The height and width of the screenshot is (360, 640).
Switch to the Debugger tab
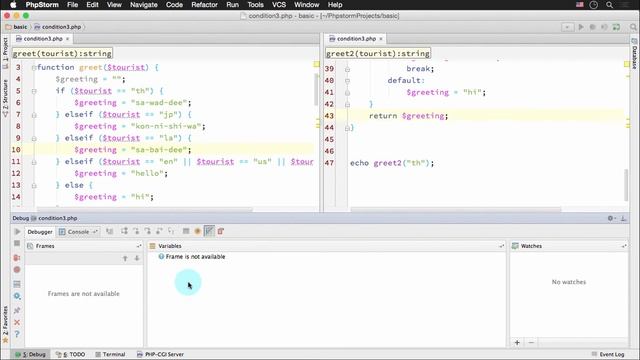click(40, 232)
